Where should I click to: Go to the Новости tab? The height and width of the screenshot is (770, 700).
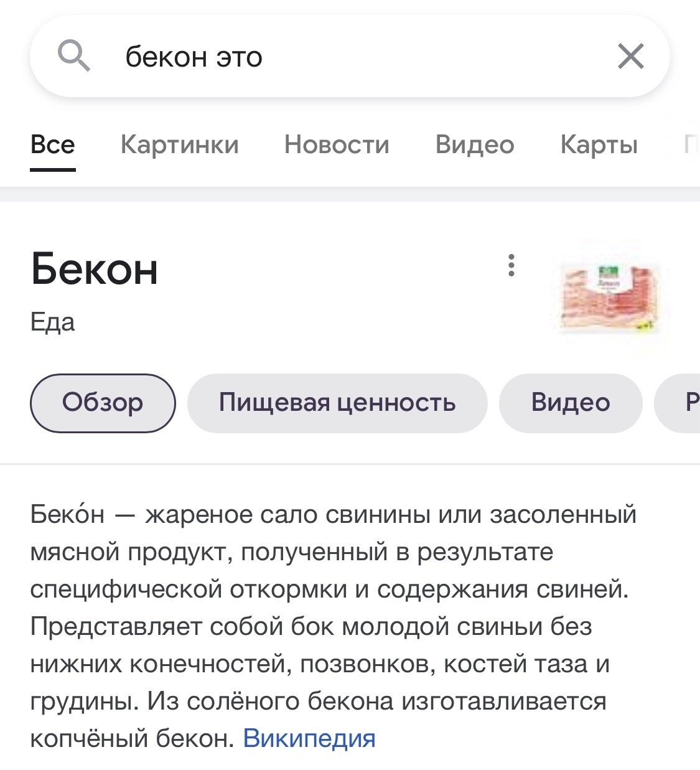pos(337,145)
